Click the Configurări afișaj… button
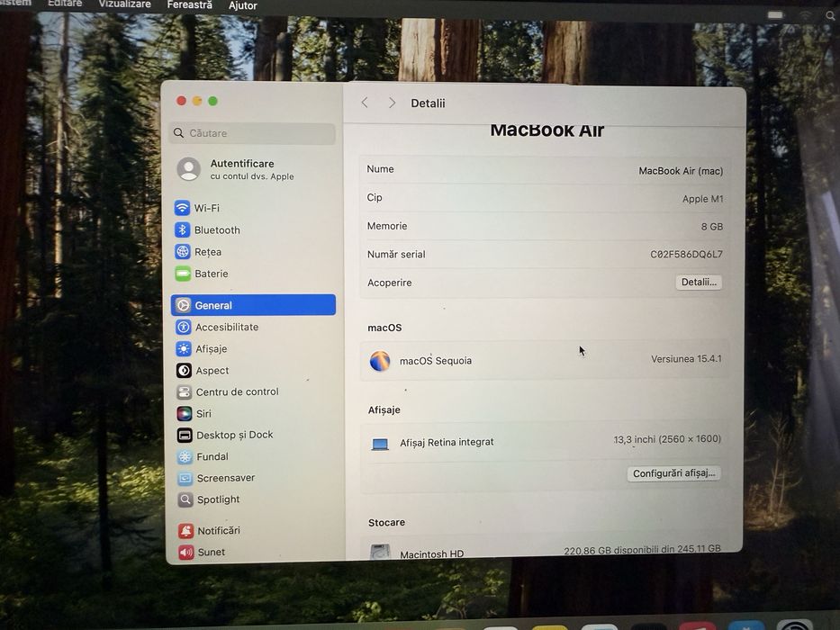The height and width of the screenshot is (630, 840). click(674, 473)
